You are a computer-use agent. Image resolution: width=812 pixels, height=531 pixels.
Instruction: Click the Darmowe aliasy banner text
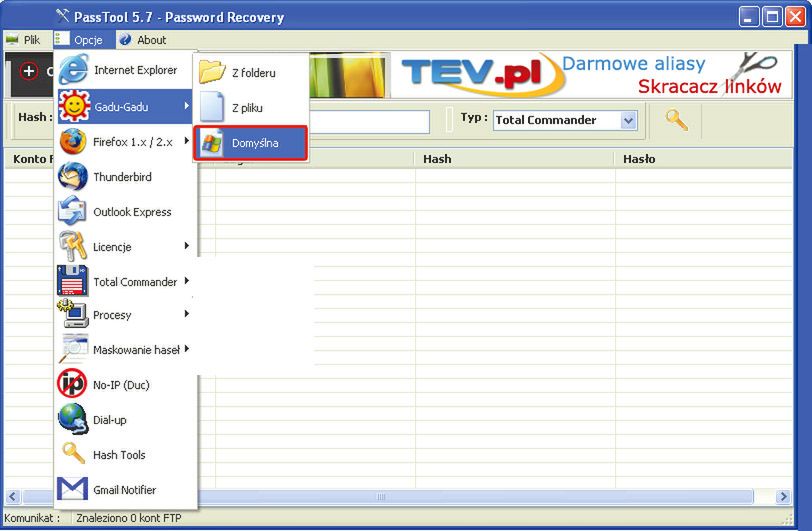(x=633, y=64)
